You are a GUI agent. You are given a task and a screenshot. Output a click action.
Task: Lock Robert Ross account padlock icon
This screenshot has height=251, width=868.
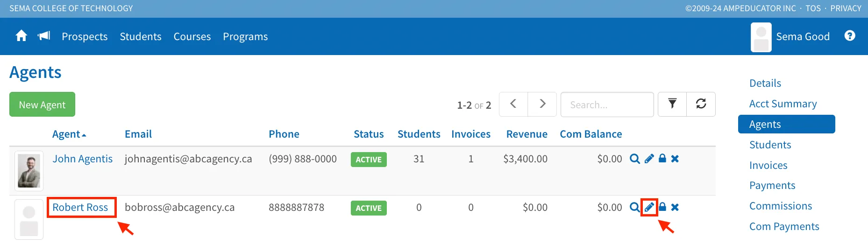coord(662,207)
